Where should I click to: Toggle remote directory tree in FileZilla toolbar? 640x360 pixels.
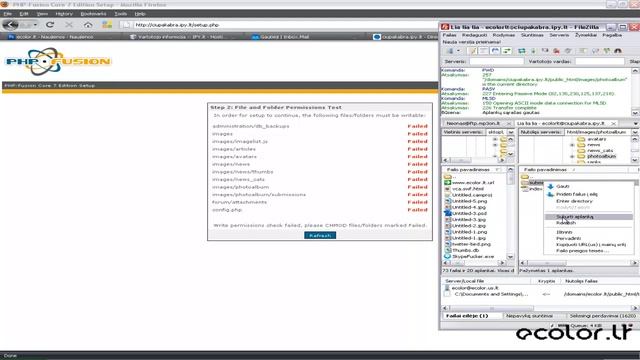click(x=495, y=51)
